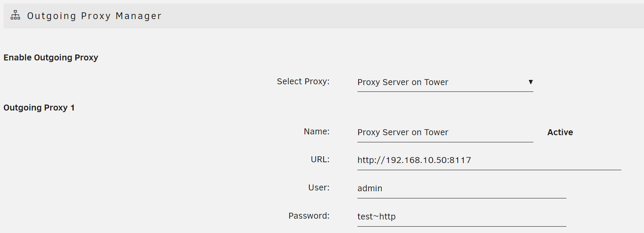This screenshot has width=644, height=233.
Task: Select the Select Proxy label text
Action: click(x=303, y=81)
